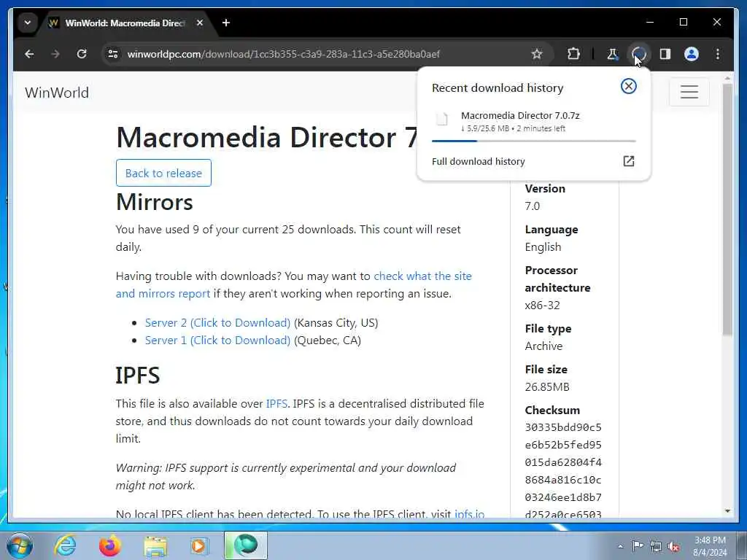
Task: Open Windows Media Player from taskbar
Action: tap(200, 545)
